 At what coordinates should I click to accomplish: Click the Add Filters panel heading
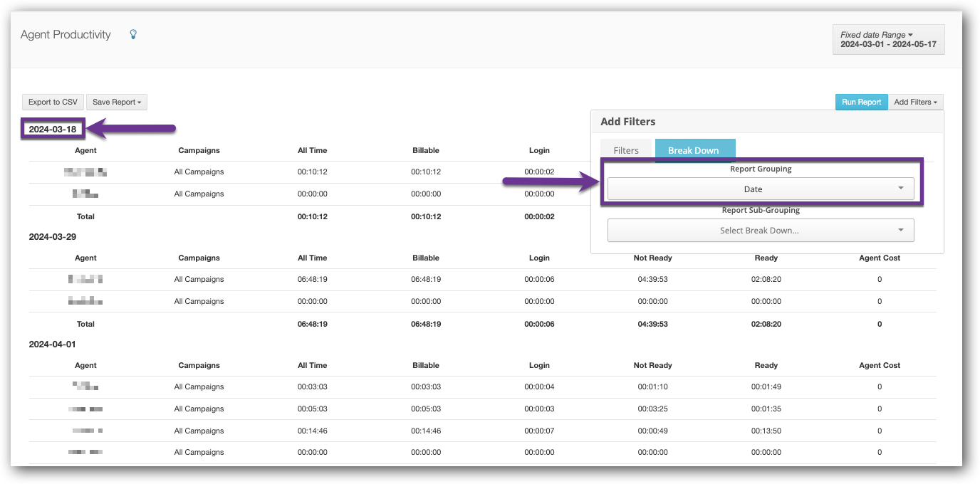628,122
